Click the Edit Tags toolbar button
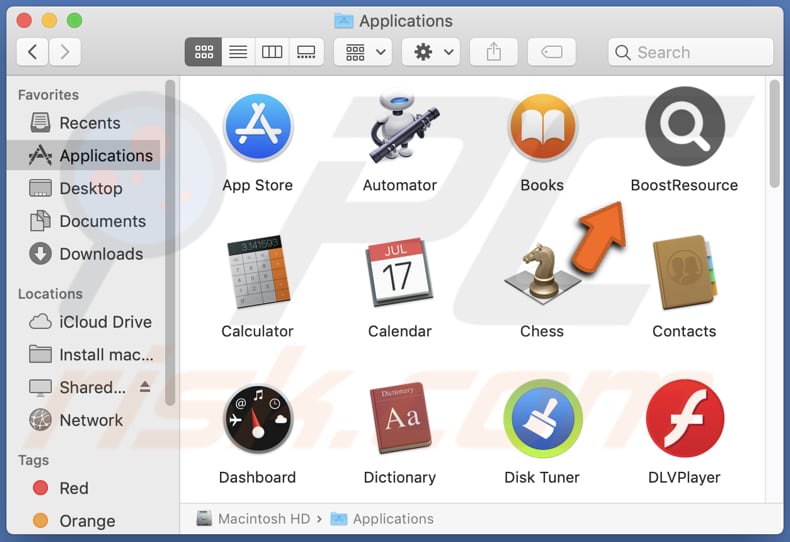Viewport: 790px width, 542px height. coord(552,52)
